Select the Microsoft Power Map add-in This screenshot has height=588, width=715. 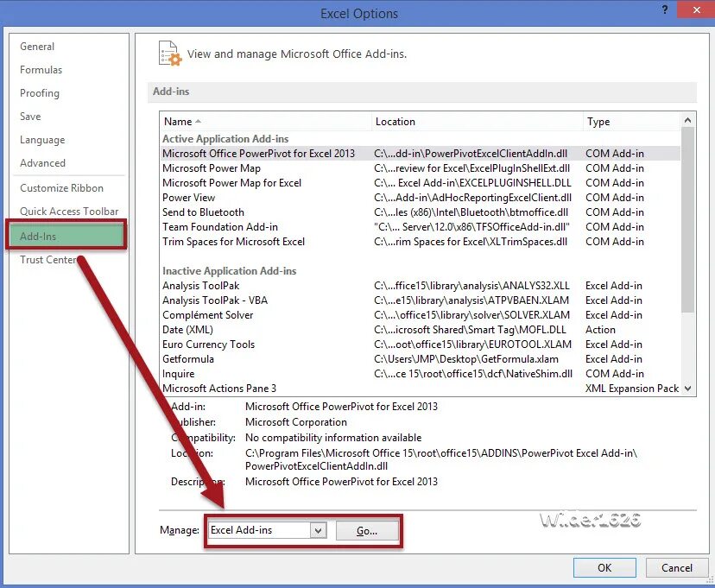tap(420, 168)
